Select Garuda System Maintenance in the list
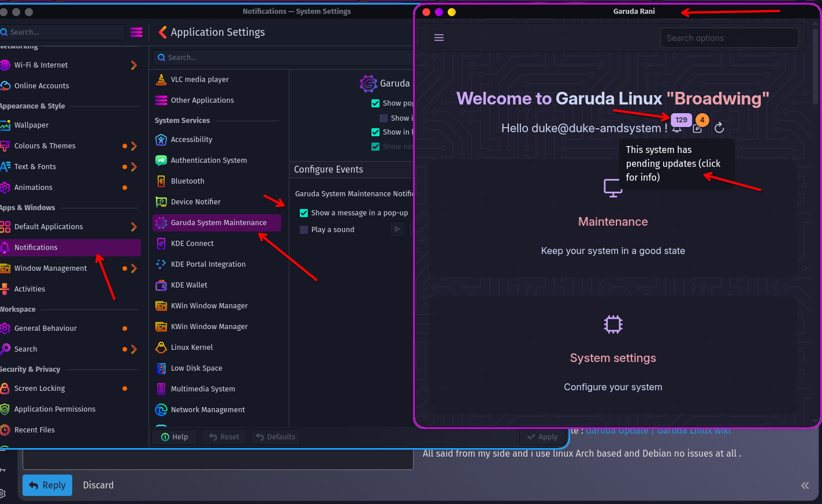This screenshot has height=504, width=822. [217, 223]
